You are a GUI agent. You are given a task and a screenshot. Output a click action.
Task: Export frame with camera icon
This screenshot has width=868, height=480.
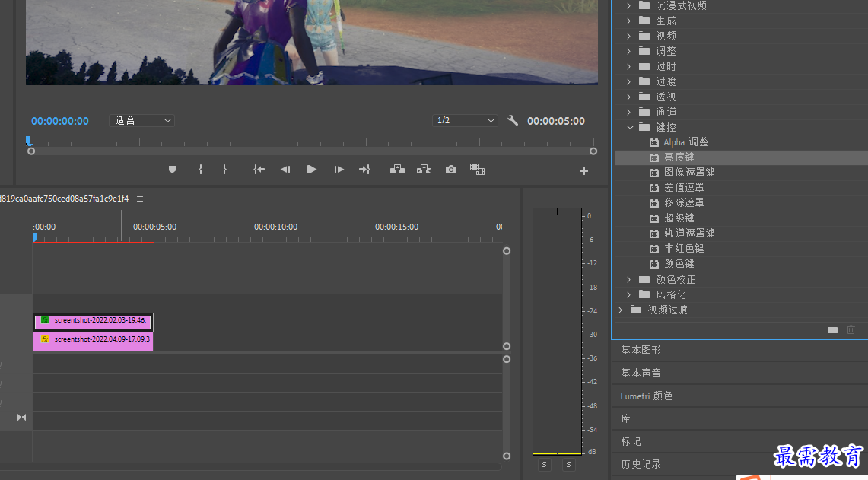[451, 170]
